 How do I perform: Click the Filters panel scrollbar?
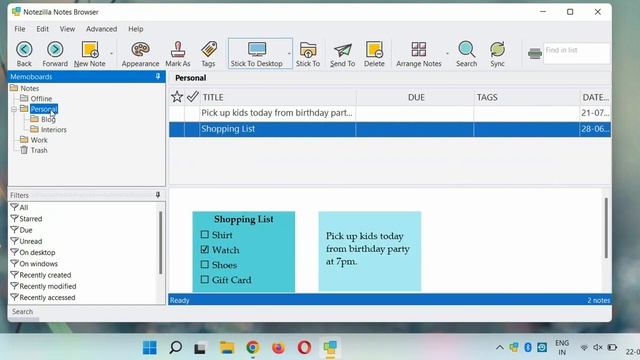point(160,242)
